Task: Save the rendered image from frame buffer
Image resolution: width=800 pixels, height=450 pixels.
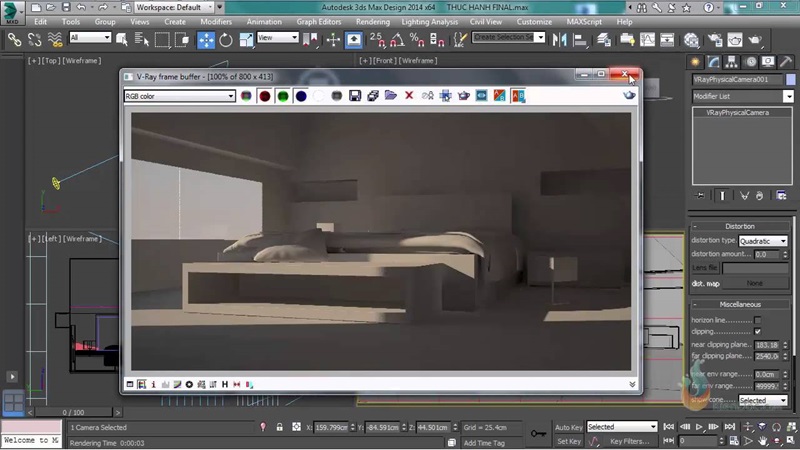Action: click(353, 96)
